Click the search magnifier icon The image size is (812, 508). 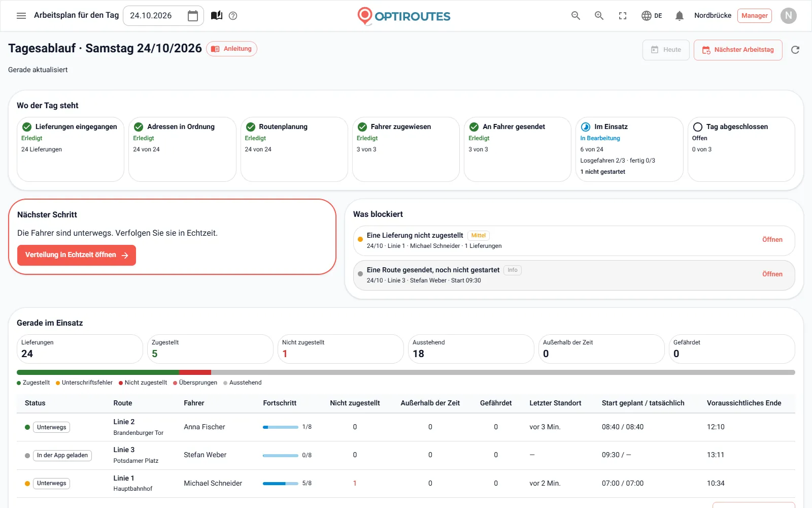[576, 16]
